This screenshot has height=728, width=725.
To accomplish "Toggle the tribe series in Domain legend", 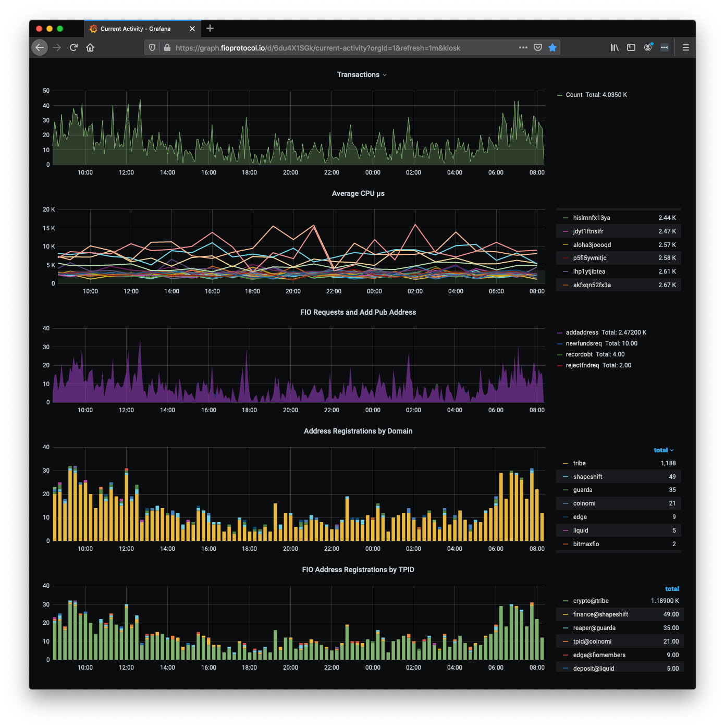I will [x=579, y=463].
